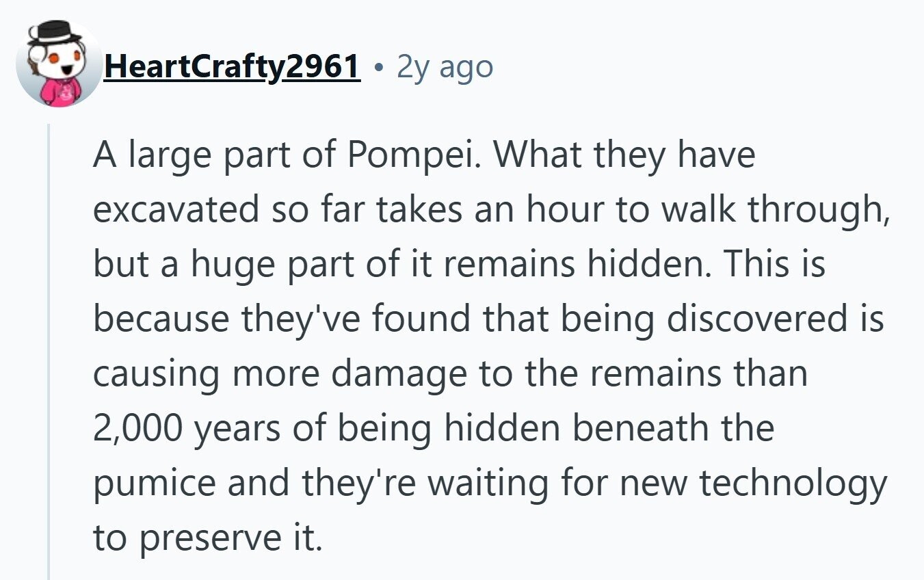Open the HeartCrafty2961 user profile link

coord(232,66)
